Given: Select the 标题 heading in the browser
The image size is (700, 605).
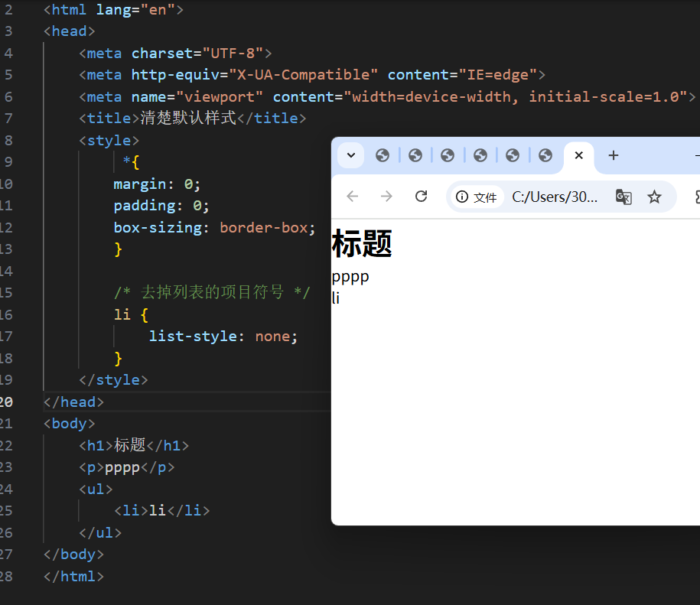Looking at the screenshot, I should click(362, 243).
